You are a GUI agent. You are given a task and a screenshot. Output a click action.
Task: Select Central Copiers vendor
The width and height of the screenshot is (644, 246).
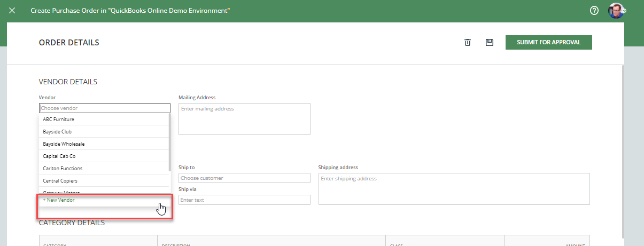pyautogui.click(x=104, y=181)
